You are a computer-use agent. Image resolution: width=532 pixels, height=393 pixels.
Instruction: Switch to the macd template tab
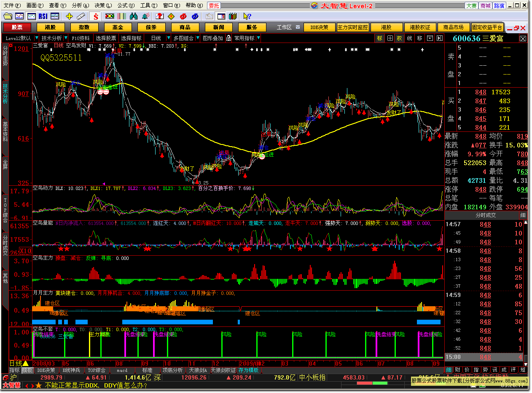(122, 370)
